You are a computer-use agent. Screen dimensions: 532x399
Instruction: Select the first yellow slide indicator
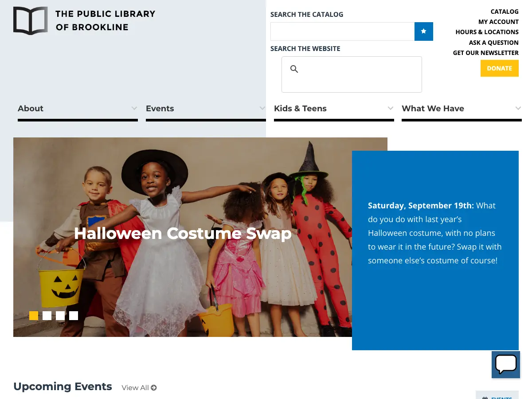click(34, 316)
